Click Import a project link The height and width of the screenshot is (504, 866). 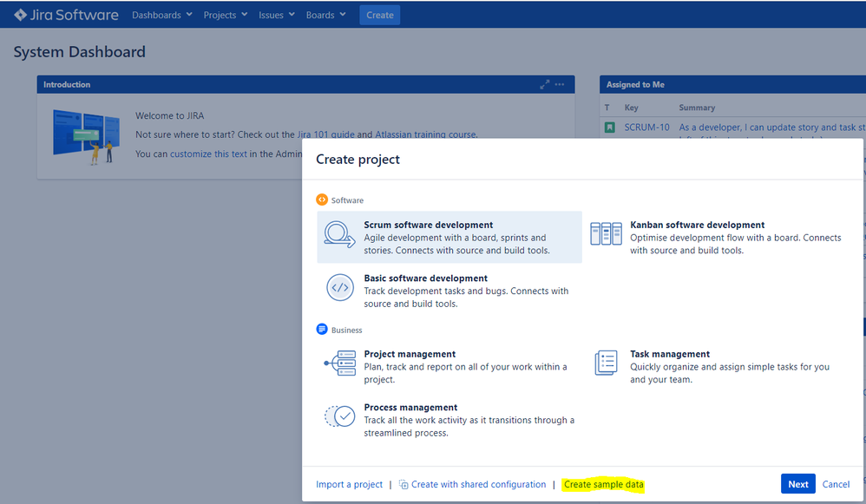pos(349,484)
